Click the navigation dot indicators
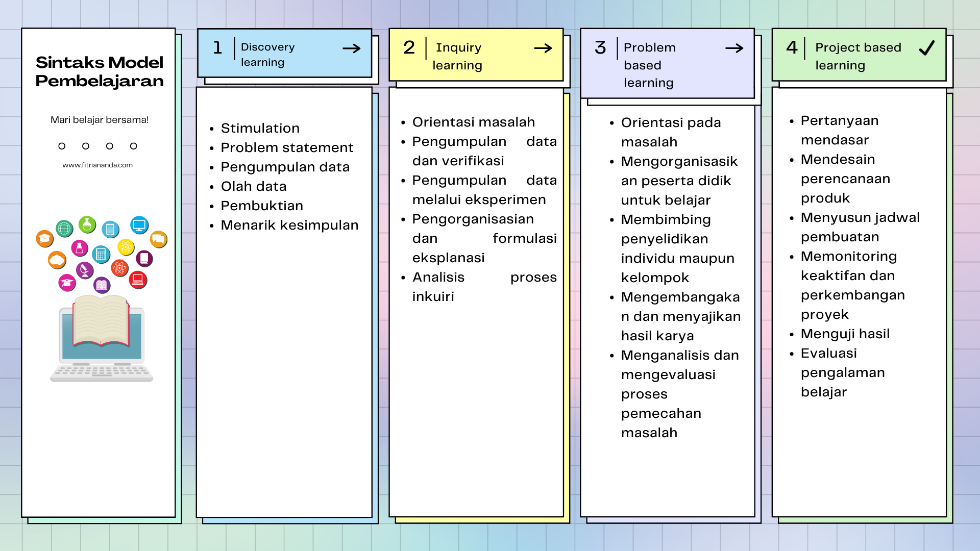The image size is (980, 551). tap(95, 145)
